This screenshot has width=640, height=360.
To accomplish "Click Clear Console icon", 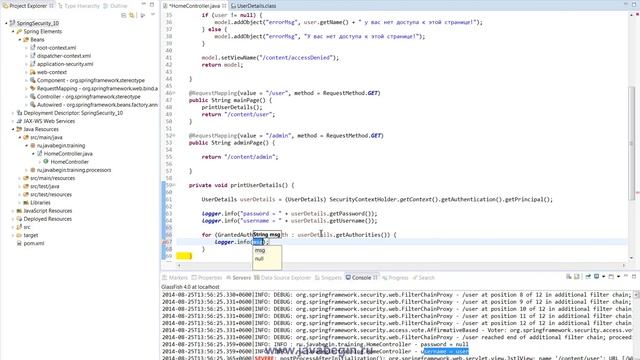I will point(569,277).
